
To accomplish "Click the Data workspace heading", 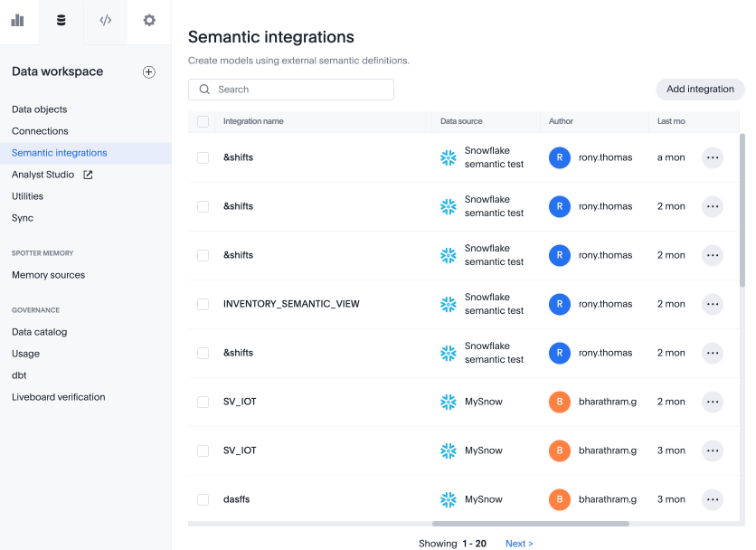I will click(57, 71).
